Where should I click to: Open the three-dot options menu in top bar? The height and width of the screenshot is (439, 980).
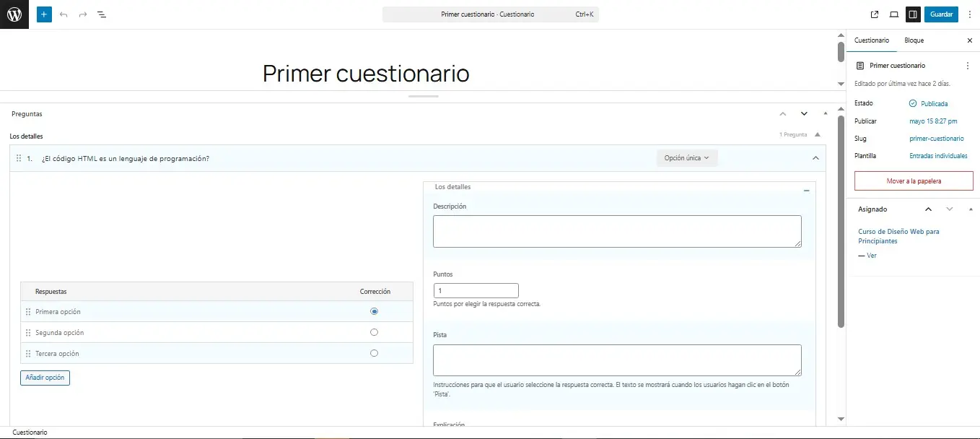tap(969, 14)
